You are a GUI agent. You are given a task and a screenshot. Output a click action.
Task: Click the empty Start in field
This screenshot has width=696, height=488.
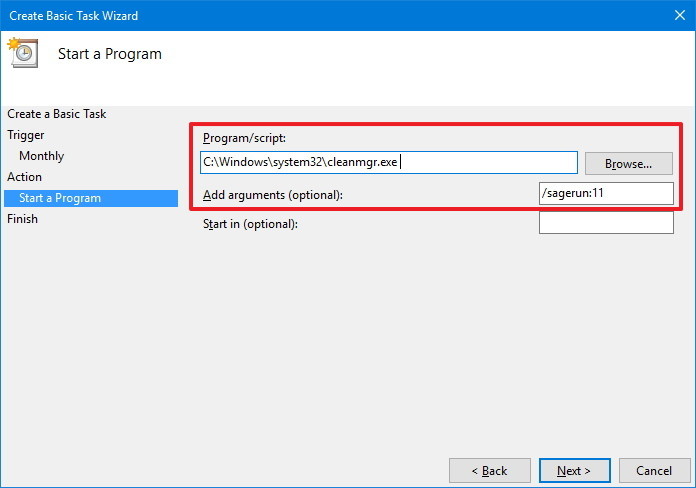[605, 223]
